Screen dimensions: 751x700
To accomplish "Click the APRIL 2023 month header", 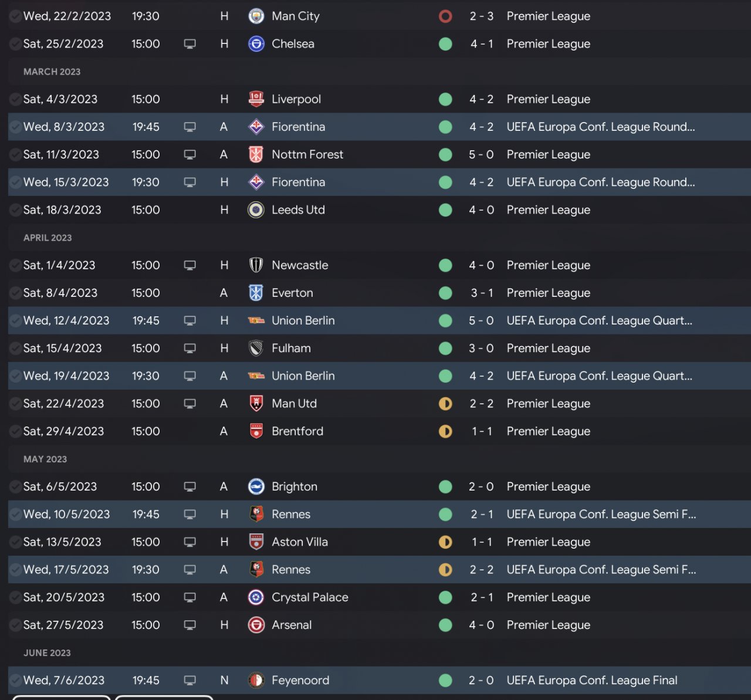I will (48, 238).
